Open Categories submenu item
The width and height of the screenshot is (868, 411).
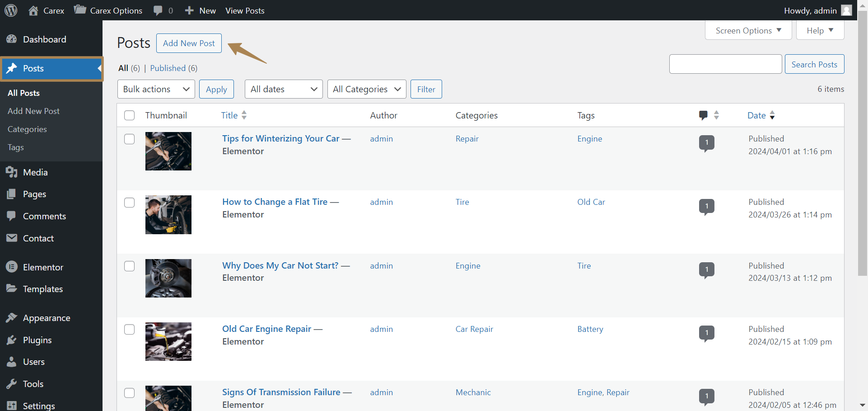coord(27,129)
